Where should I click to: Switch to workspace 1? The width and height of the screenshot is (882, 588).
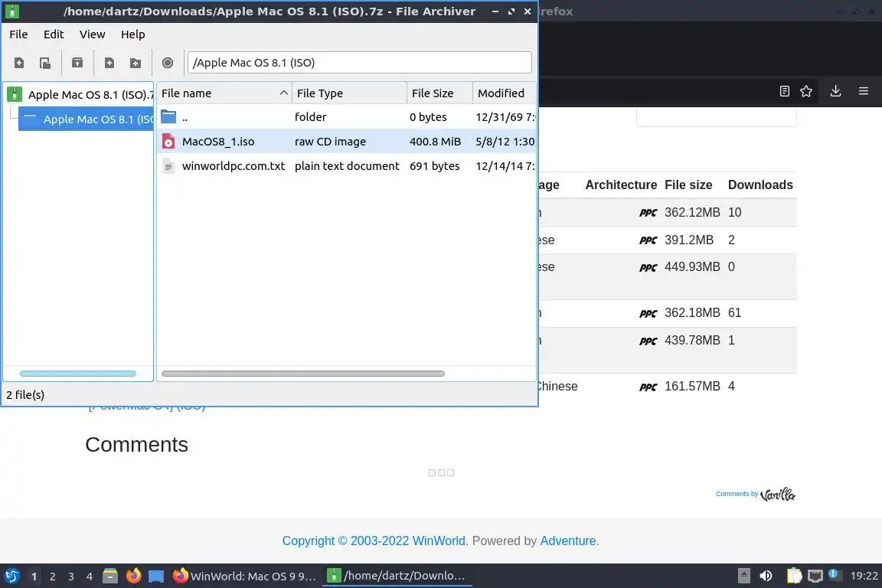pyautogui.click(x=34, y=577)
